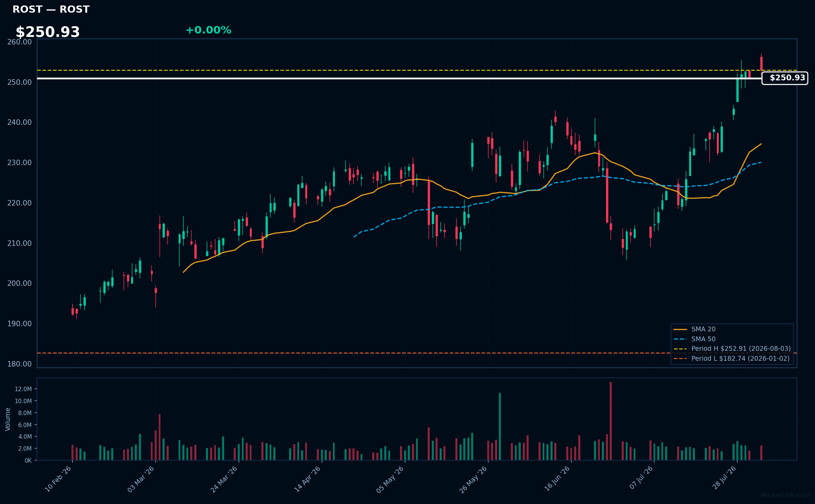Click the $250.93 current price tag on right axis
The width and height of the screenshot is (815, 504).
[x=785, y=78]
